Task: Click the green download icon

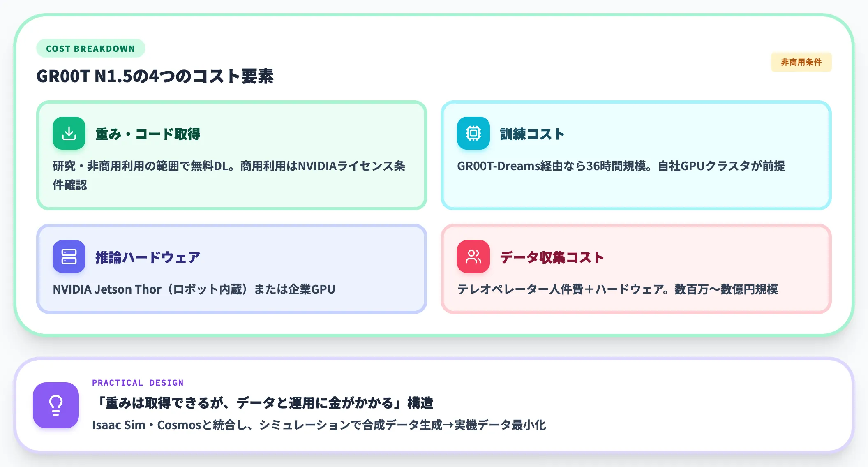Action: click(x=69, y=133)
